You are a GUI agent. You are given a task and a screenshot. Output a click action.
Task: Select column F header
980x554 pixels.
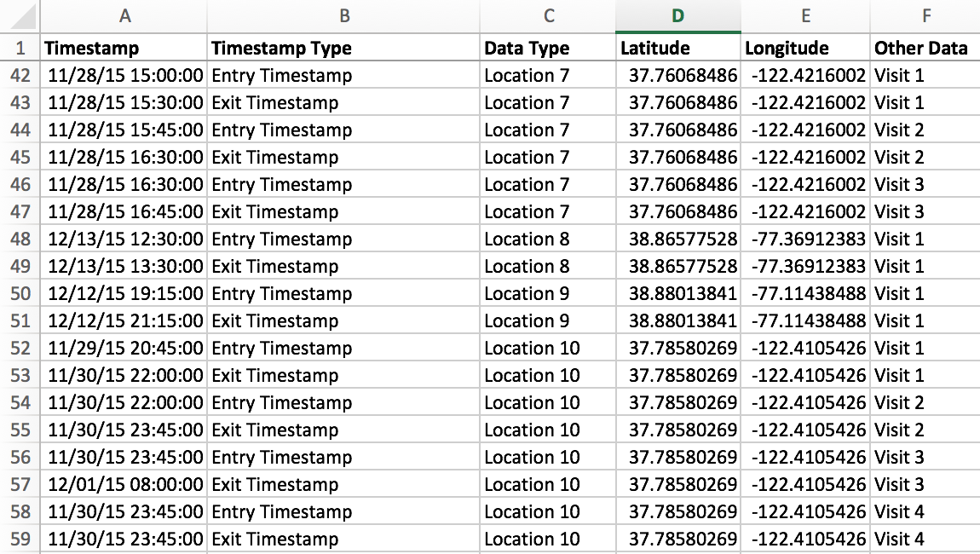click(x=925, y=16)
